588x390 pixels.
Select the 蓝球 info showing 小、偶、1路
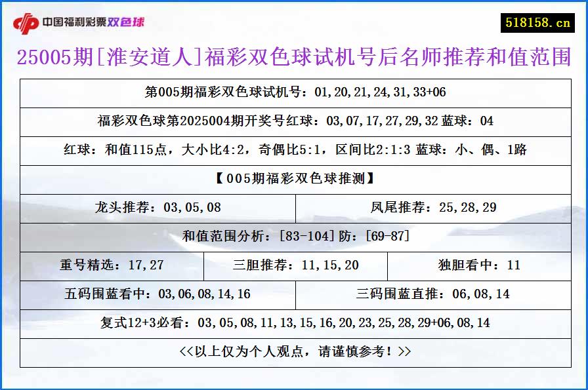click(472, 151)
